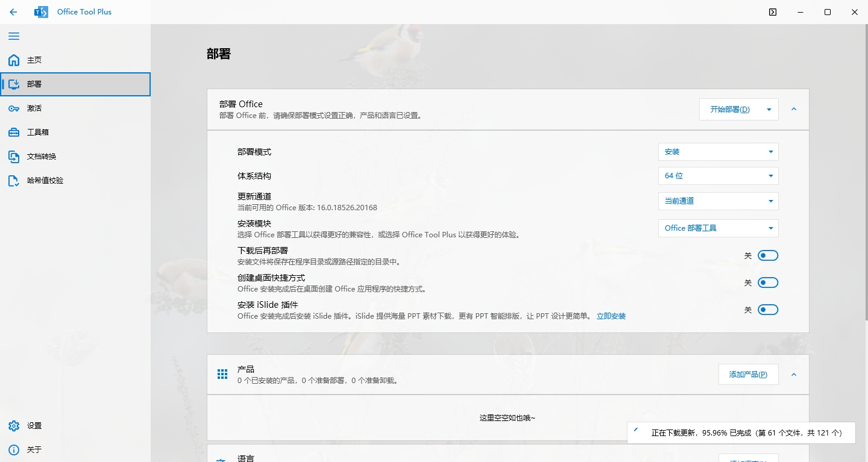The height and width of the screenshot is (462, 868).
Task: Click the 0 个已安装的产品 summary text
Action: [318, 380]
